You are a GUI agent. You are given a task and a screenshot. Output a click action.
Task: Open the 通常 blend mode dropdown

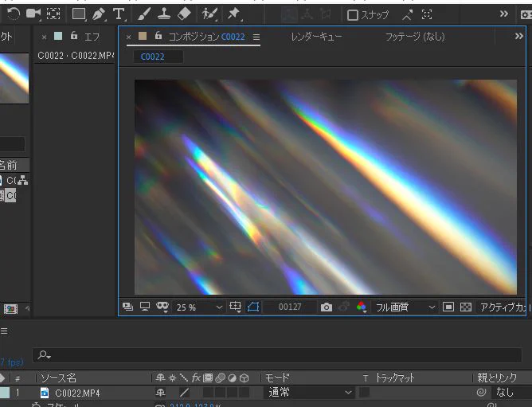click(x=310, y=393)
